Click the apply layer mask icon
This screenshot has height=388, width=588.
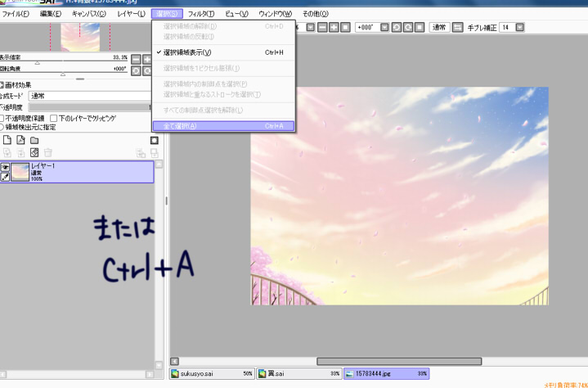154,153
